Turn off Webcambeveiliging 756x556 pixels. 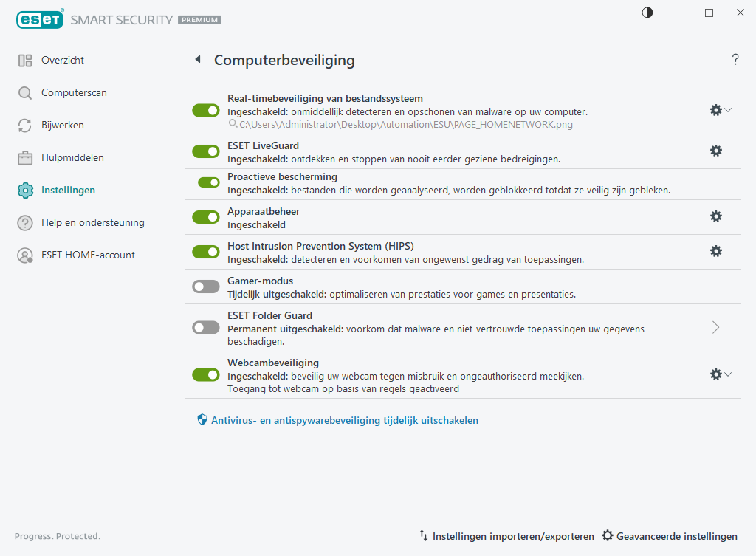click(x=205, y=374)
